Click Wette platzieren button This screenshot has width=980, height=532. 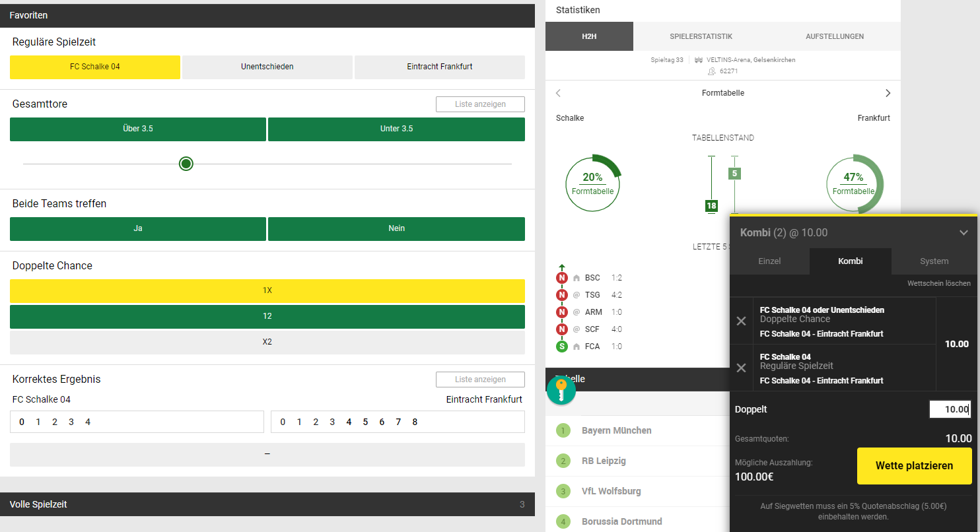pyautogui.click(x=915, y=466)
